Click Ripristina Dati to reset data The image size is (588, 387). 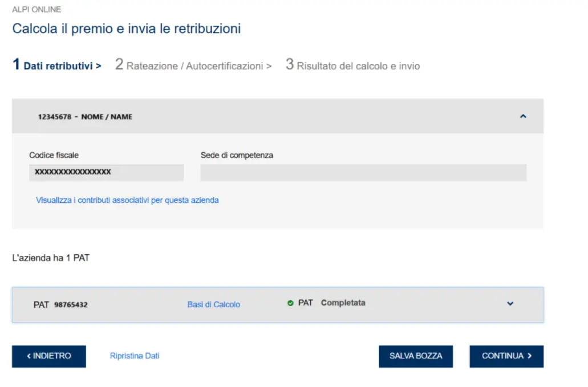135,356
